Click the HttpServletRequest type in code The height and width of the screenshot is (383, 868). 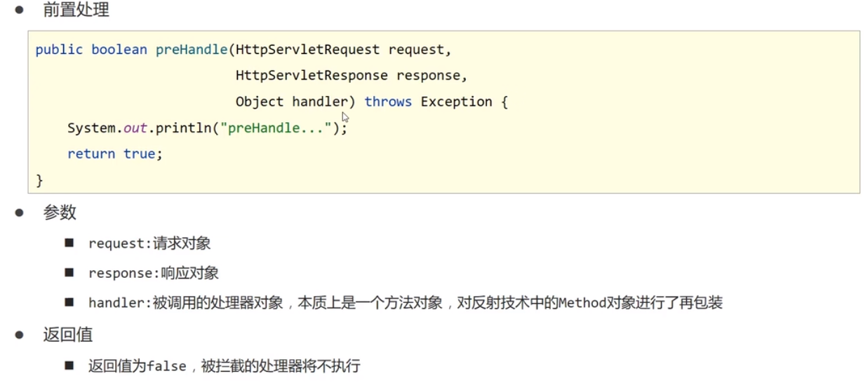[x=307, y=50]
